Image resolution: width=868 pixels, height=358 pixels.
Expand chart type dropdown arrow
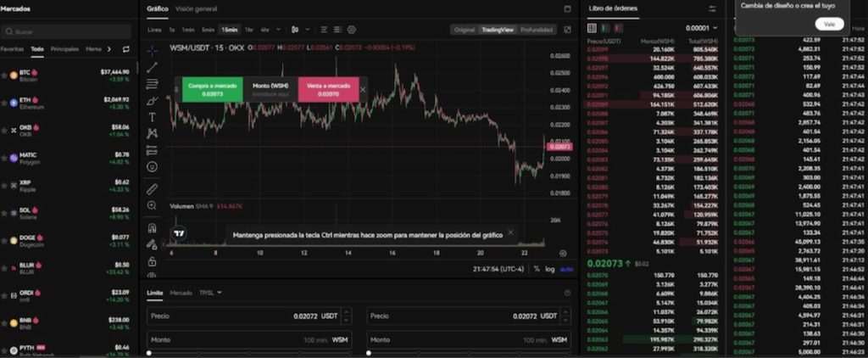pos(308,30)
